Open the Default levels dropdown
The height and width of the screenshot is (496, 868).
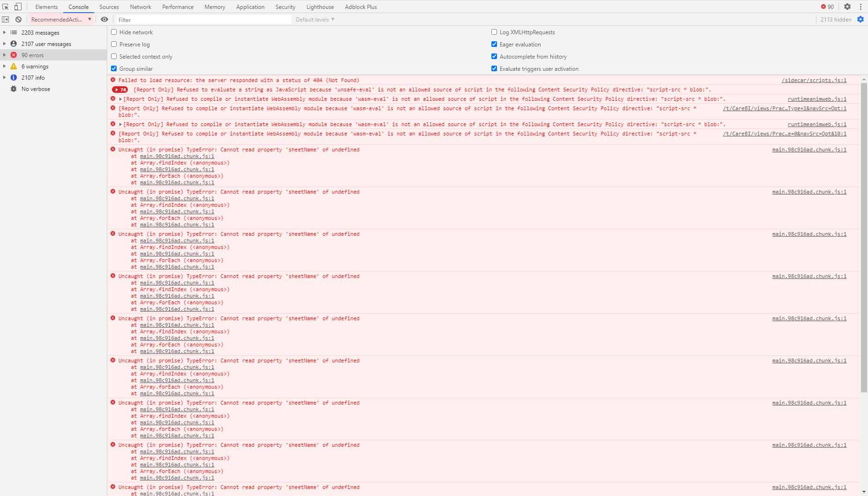coord(314,19)
